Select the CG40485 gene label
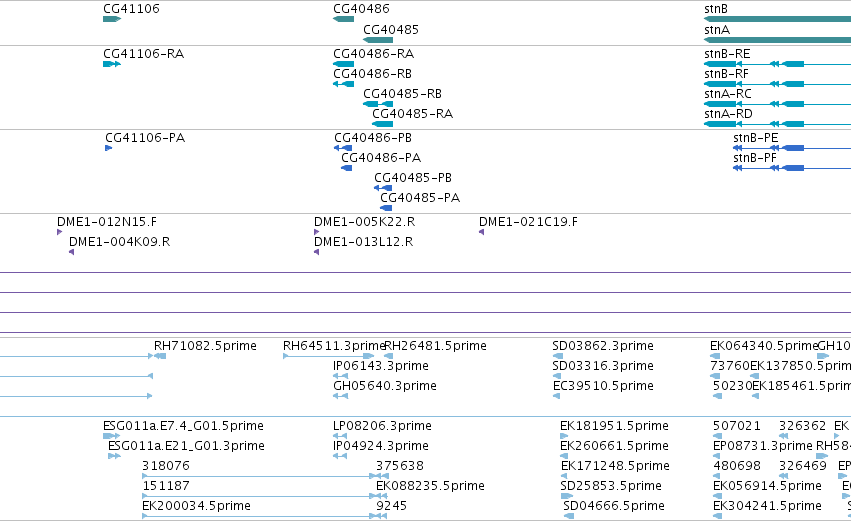The image size is (851, 521). click(391, 30)
